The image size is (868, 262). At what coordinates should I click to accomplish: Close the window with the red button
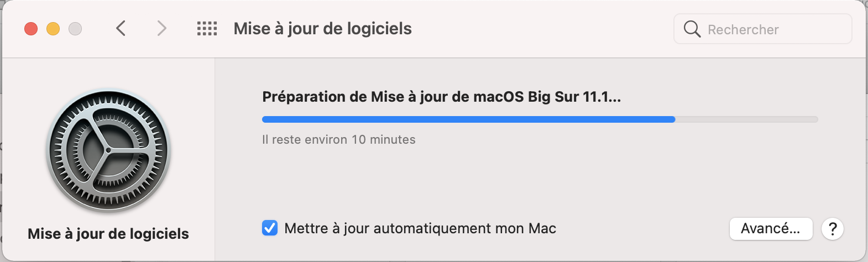(31, 29)
